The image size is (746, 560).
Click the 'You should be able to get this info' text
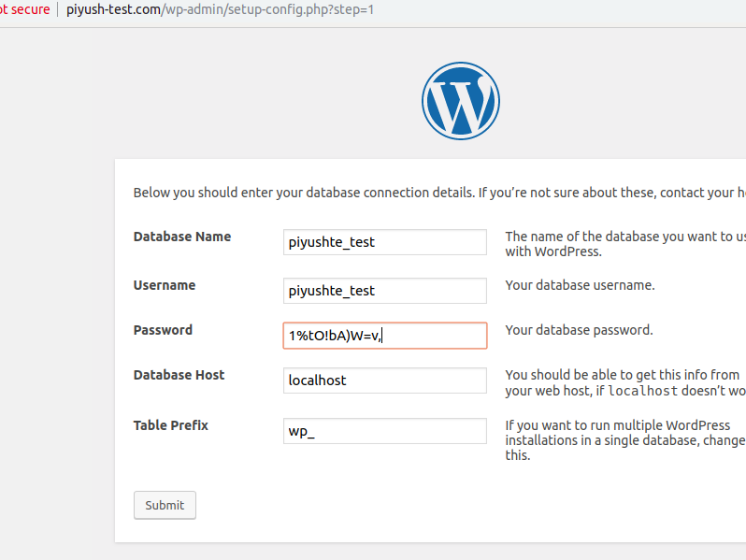point(625,382)
